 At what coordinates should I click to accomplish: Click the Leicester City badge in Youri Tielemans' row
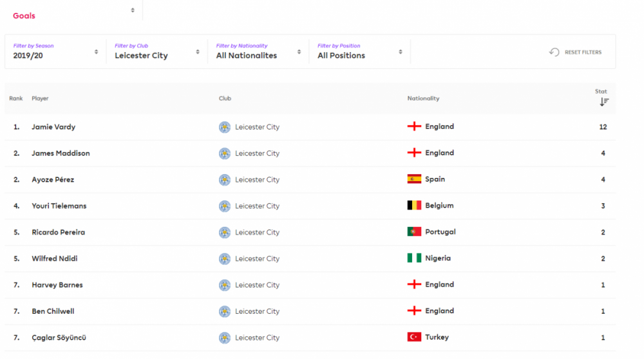pyautogui.click(x=225, y=206)
